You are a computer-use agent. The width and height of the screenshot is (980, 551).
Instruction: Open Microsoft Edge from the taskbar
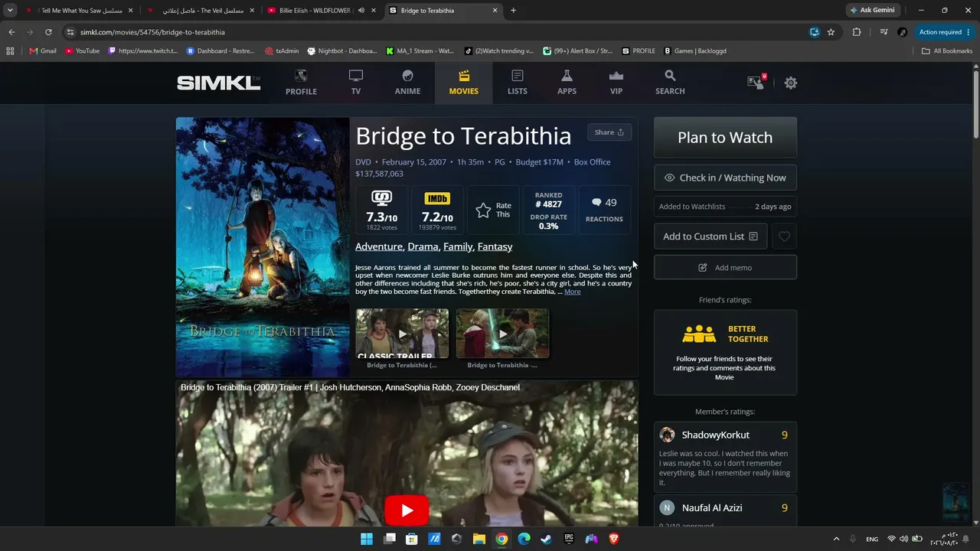pos(524,539)
